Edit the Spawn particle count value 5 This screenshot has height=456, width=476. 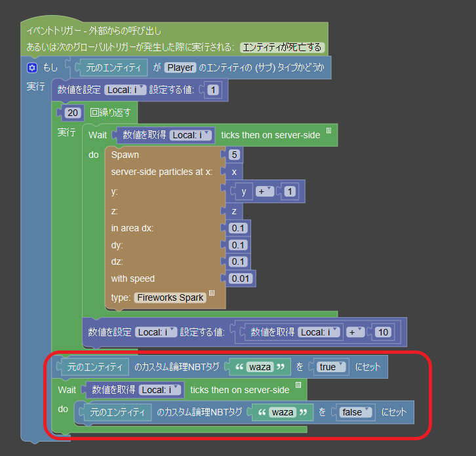(x=233, y=155)
